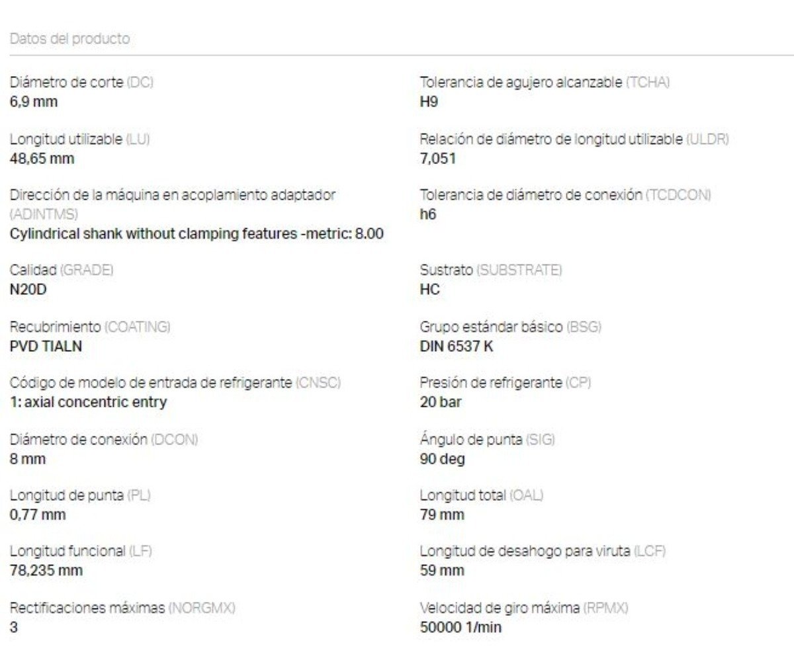Click the 'Longitud utilizable (LU)' label

(x=80, y=139)
